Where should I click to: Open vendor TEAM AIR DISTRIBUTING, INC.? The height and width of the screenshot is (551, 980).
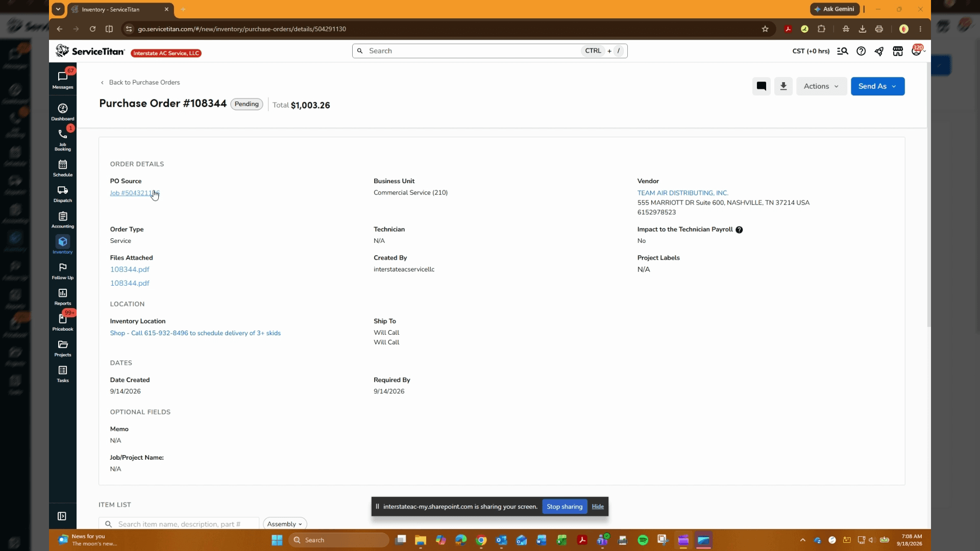tap(682, 193)
